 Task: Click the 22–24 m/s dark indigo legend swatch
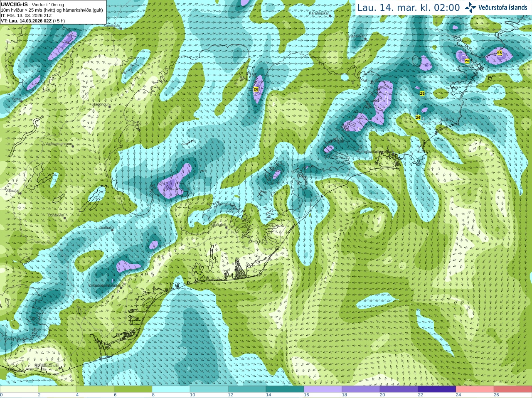click(437, 389)
